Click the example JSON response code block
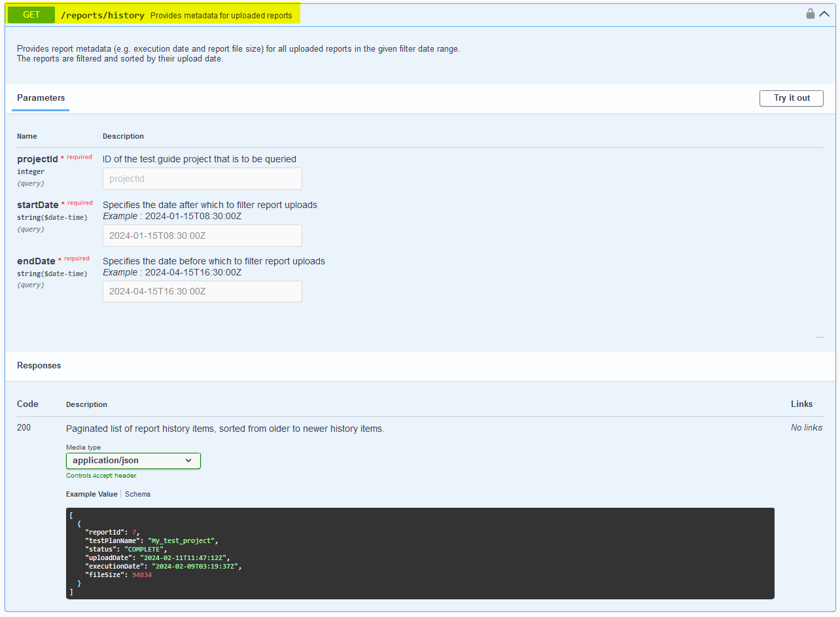The width and height of the screenshot is (840, 617). pyautogui.click(x=419, y=553)
